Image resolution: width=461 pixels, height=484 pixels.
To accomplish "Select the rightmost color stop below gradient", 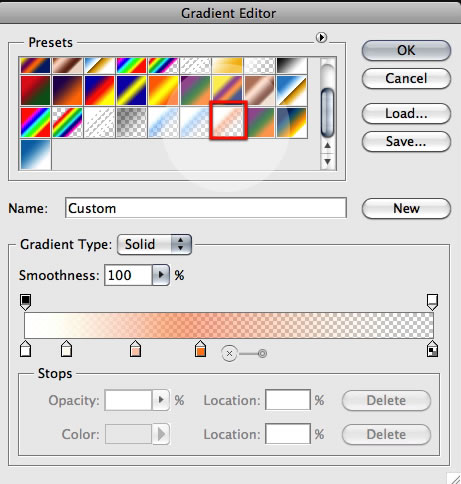I will coord(432,349).
